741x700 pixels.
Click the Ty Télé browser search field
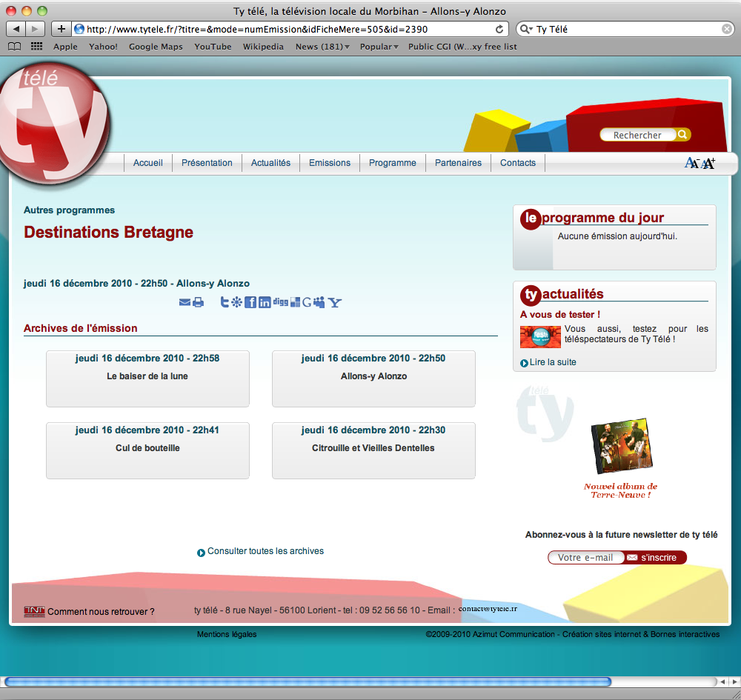tap(626, 30)
